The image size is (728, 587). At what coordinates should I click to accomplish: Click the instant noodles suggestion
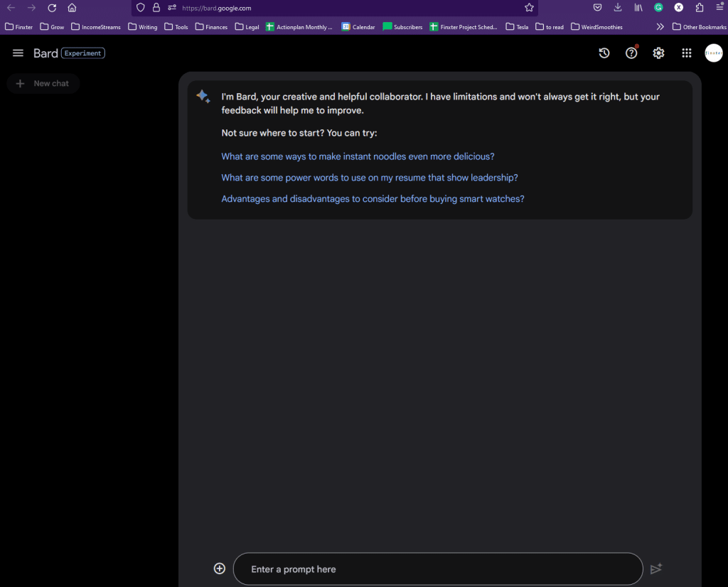(358, 156)
